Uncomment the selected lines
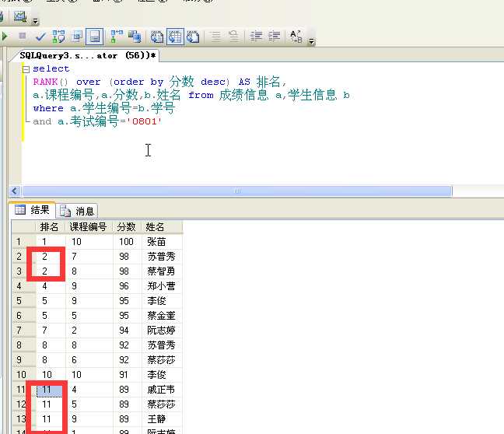 coord(234,37)
